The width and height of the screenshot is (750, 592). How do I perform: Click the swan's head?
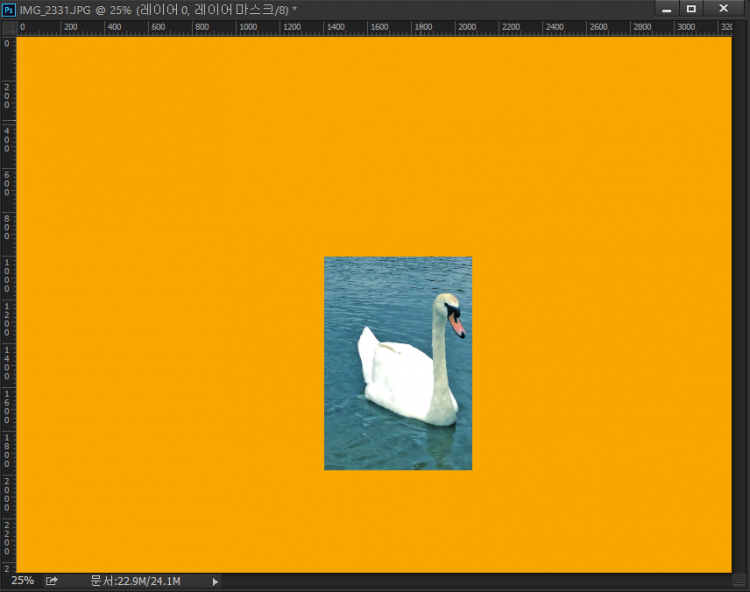[x=447, y=304]
